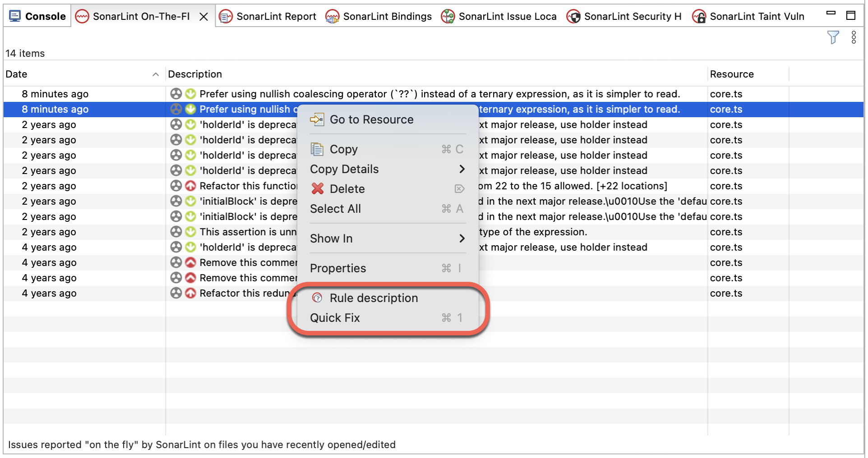Click the green severity icon on the first row
Image resolution: width=868 pixels, height=458 pixels.
(191, 94)
